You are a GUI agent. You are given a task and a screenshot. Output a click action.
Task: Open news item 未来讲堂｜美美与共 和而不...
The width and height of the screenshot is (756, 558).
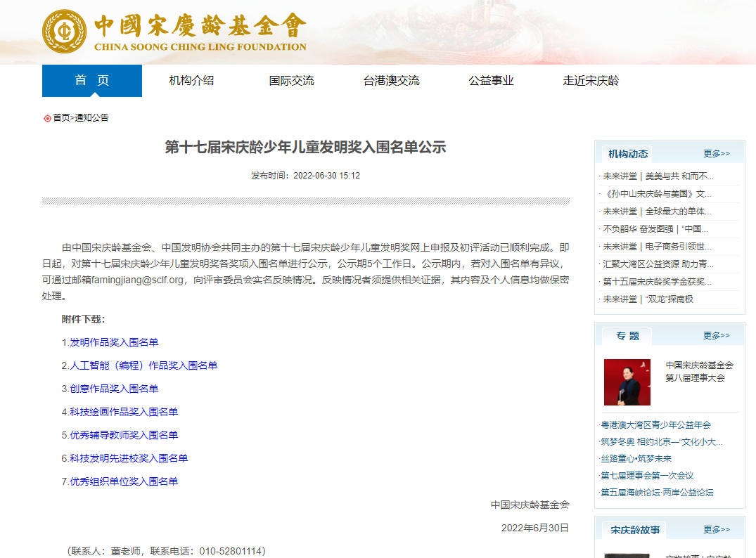pyautogui.click(x=658, y=176)
